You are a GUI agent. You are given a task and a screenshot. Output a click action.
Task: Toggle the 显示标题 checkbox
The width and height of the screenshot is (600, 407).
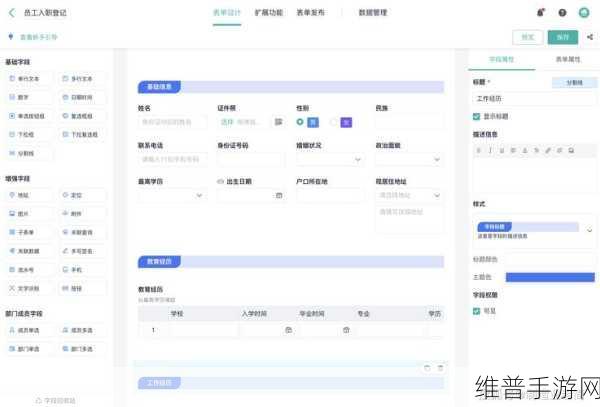[x=476, y=116]
